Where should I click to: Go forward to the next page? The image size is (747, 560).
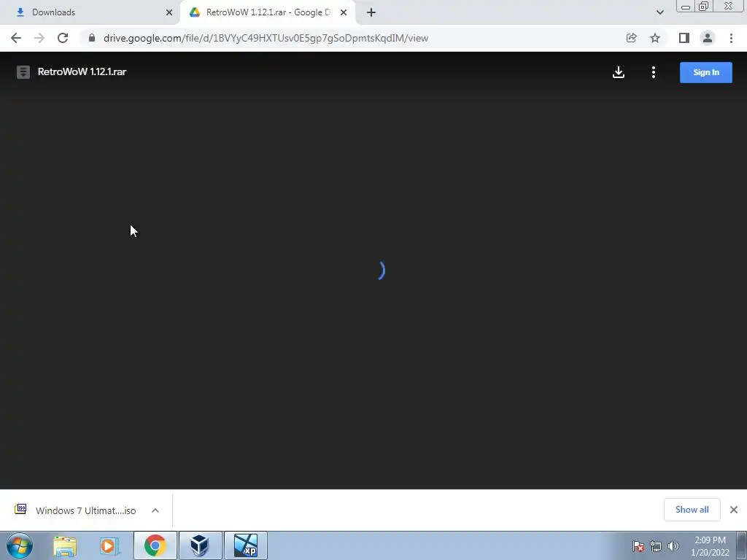[39, 38]
